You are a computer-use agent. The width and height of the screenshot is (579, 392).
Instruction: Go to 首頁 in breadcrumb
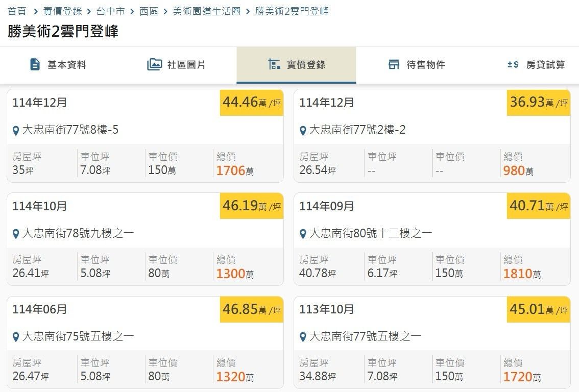(17, 11)
